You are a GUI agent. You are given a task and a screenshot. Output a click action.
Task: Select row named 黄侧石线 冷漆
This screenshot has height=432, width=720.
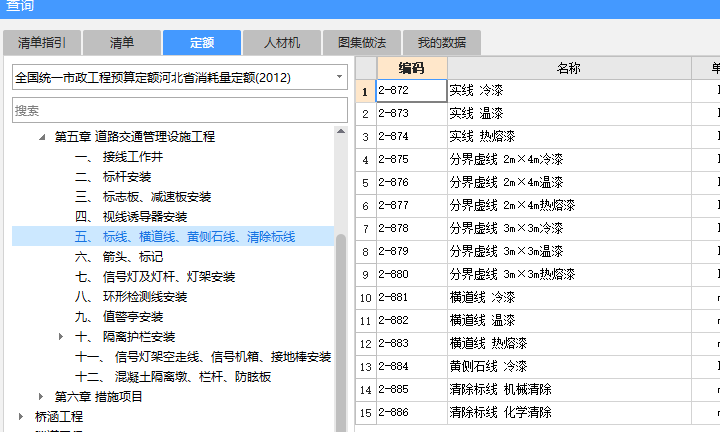click(x=569, y=366)
